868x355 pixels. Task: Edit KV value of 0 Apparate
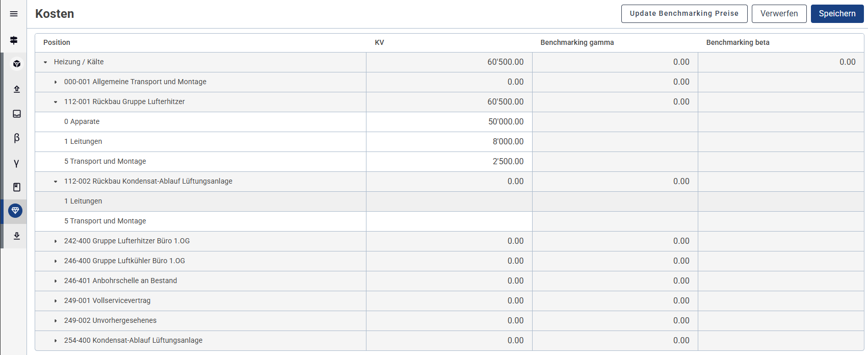pos(449,122)
